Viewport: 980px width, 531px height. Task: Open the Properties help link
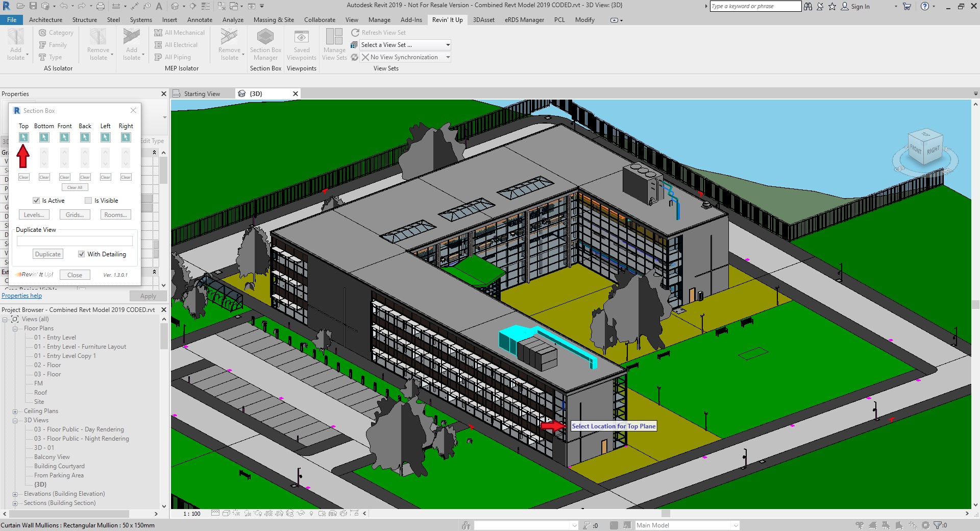click(x=22, y=296)
